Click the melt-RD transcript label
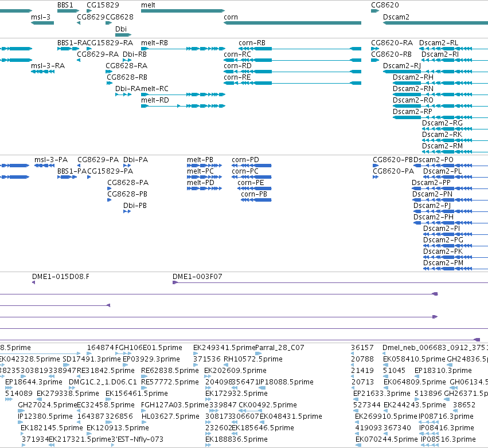Screen dimensions: 488x448 tap(155, 100)
